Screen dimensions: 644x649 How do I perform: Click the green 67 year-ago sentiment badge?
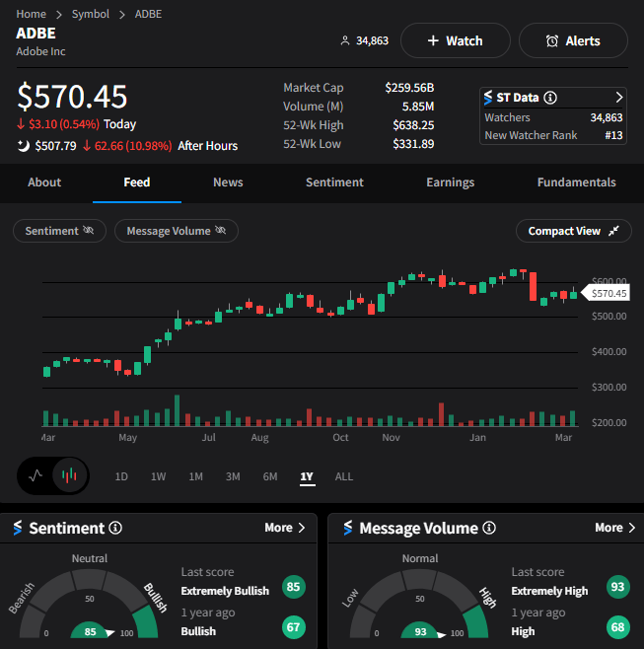click(294, 627)
